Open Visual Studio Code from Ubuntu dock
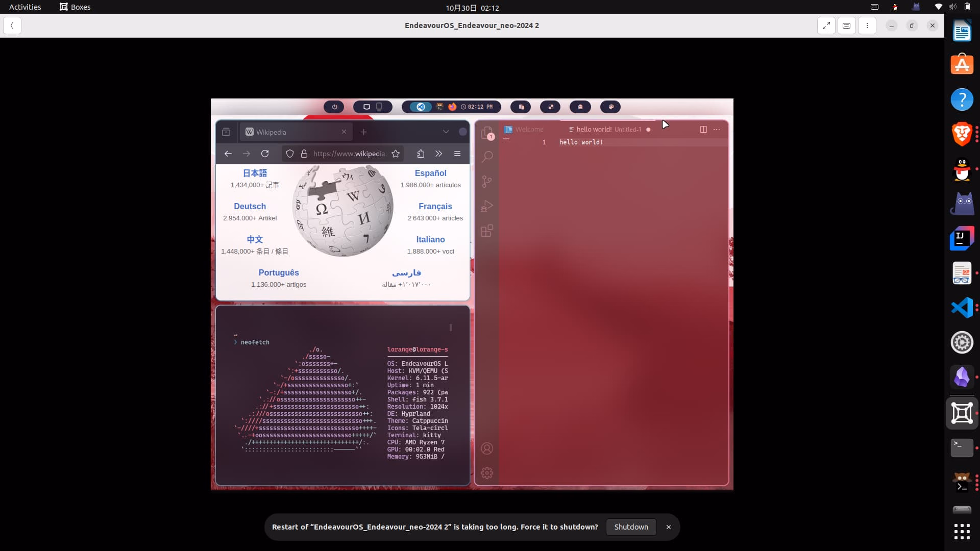 962,308
